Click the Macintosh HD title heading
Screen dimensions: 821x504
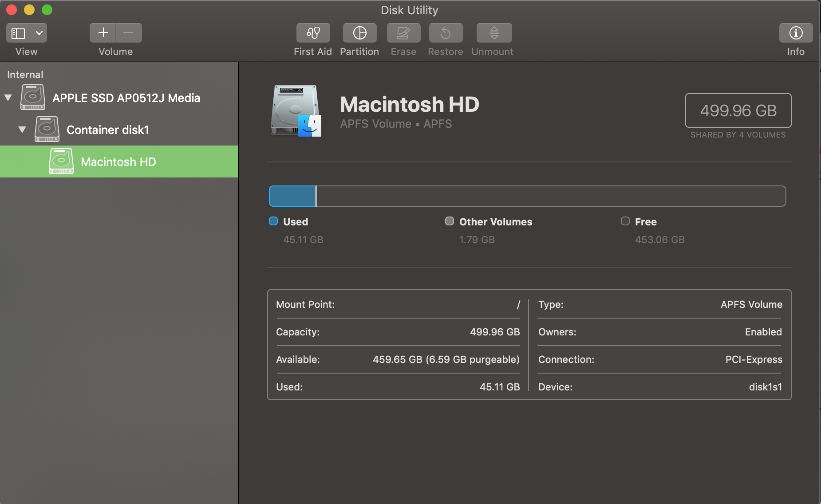pos(409,105)
